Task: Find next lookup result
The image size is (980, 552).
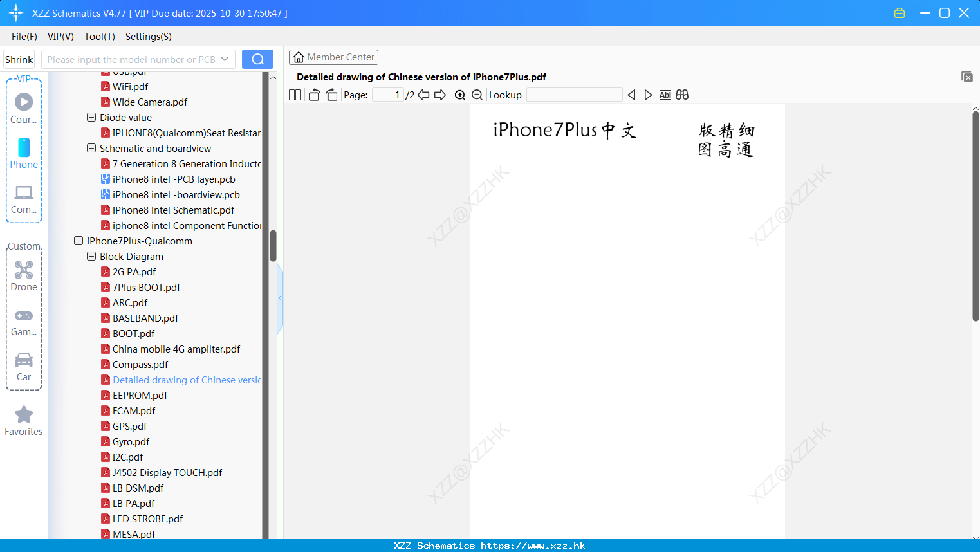Action: [x=648, y=95]
